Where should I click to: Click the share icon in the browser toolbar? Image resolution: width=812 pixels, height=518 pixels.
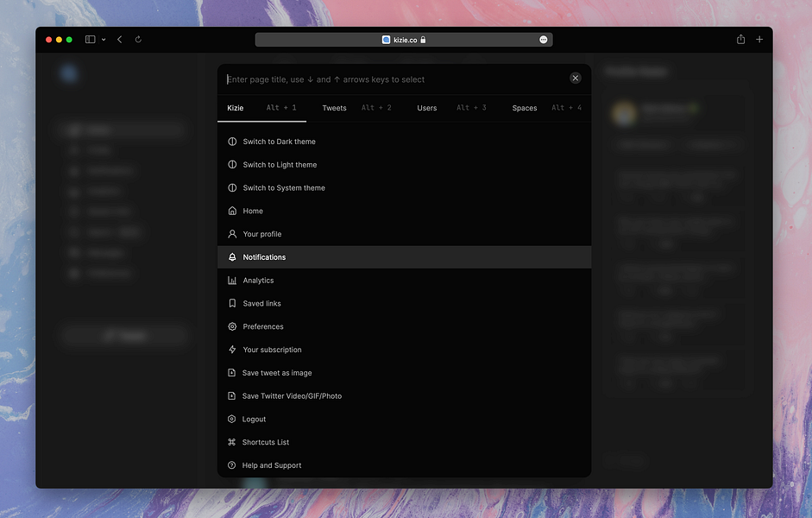coord(741,40)
